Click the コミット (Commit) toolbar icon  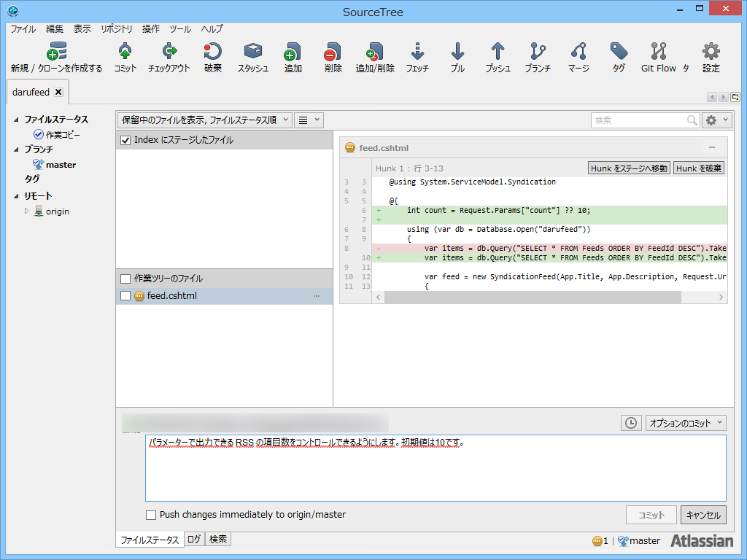pos(125,52)
